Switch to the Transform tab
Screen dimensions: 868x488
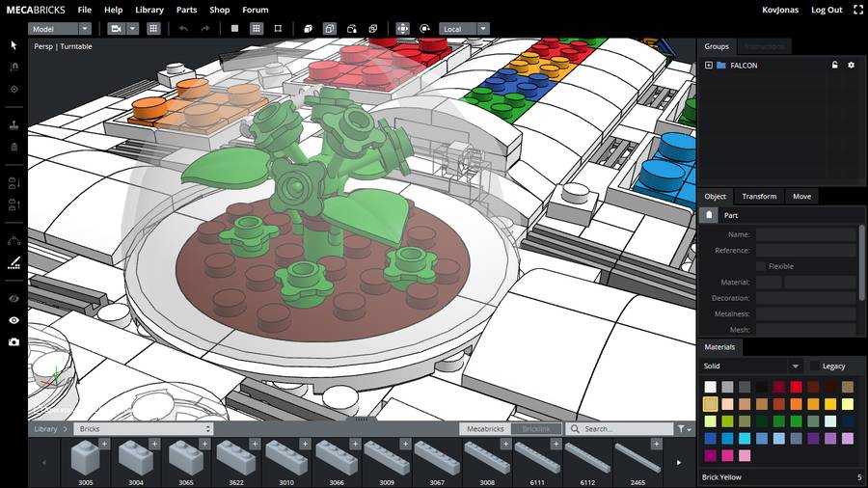(x=759, y=196)
